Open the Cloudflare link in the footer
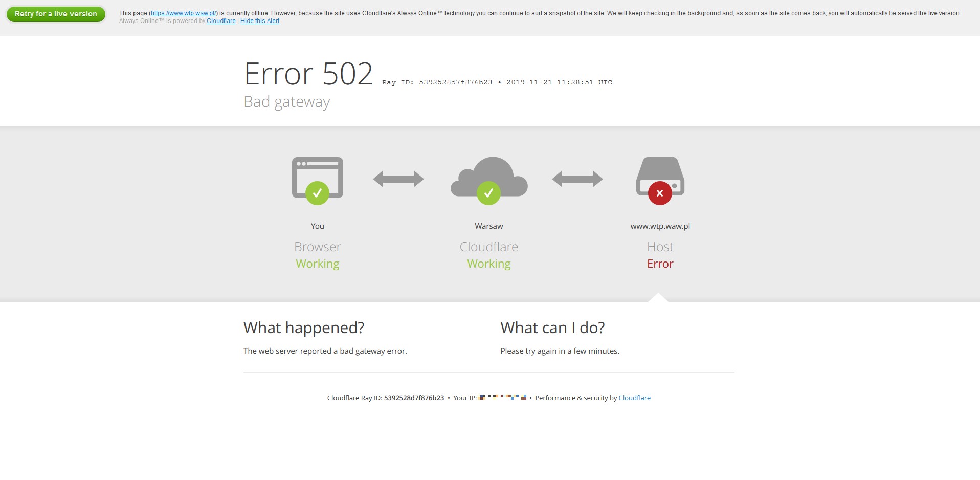Image resolution: width=980 pixels, height=480 pixels. 635,398
